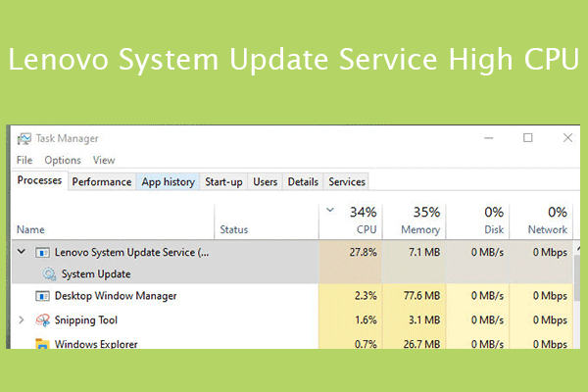Click the Windows Explorer folder icon
588x392 pixels.
[42, 343]
